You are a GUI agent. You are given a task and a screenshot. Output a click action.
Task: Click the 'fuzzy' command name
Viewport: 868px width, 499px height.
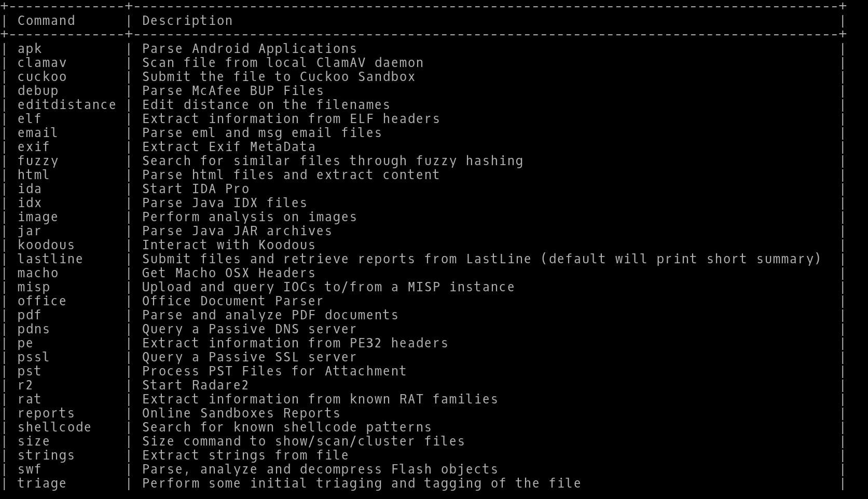[x=38, y=161]
